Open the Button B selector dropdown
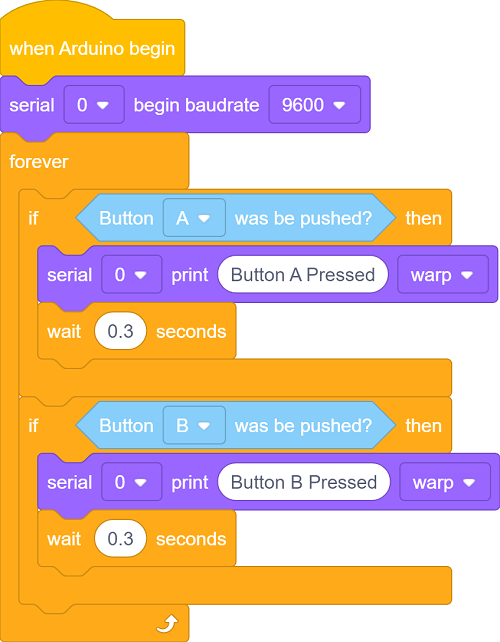Screen dimensions: 500x642 tap(194, 425)
